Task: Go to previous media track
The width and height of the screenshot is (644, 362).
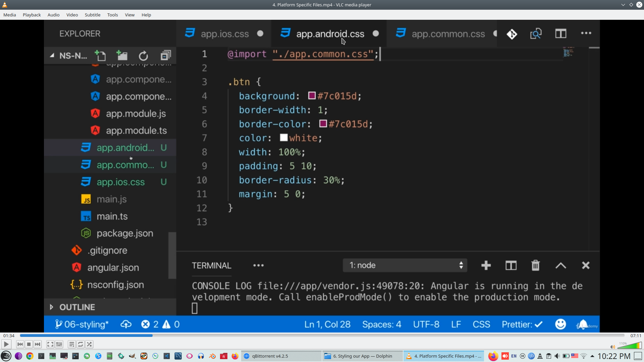Action: [20, 344]
